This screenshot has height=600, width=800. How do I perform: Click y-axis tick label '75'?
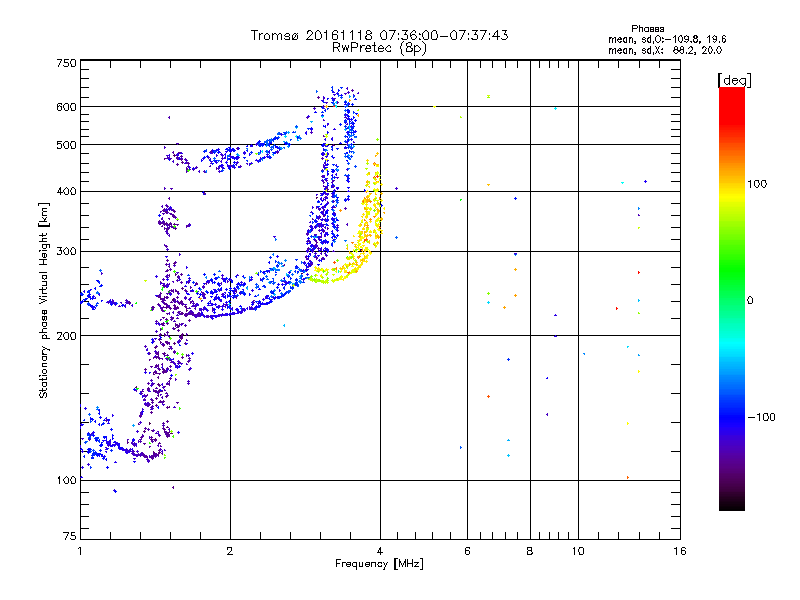pos(70,536)
